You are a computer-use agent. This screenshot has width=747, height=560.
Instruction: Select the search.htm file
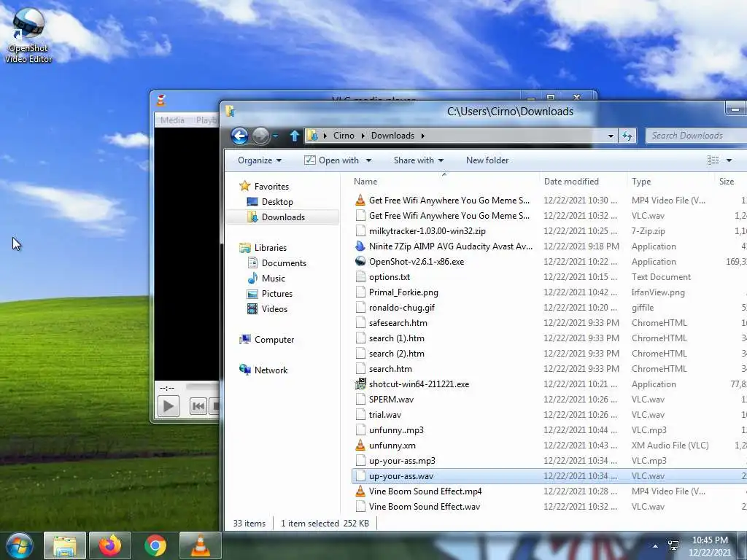[390, 368]
